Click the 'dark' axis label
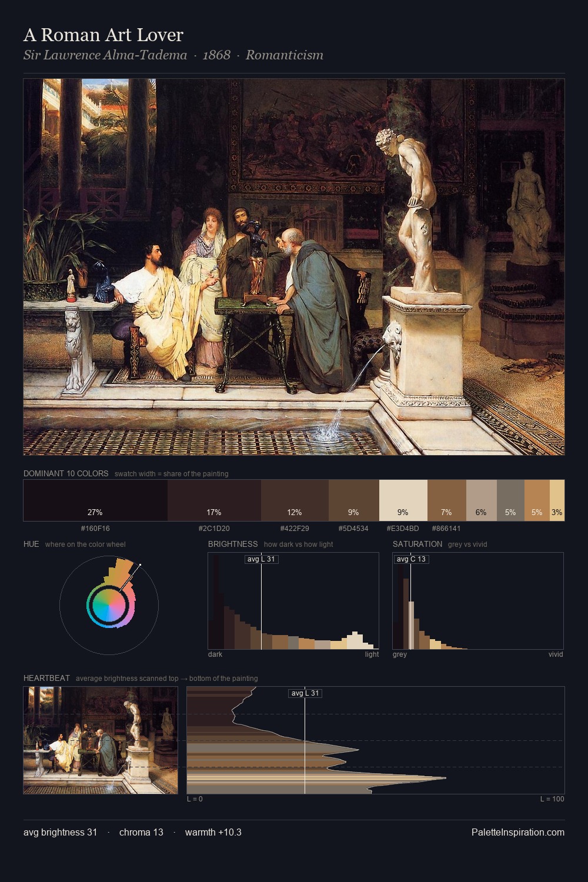588x882 pixels. pyautogui.click(x=215, y=654)
